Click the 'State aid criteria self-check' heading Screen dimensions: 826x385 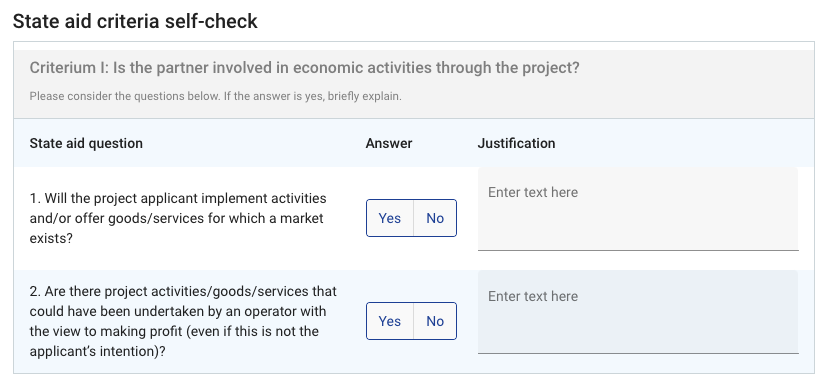135,21
